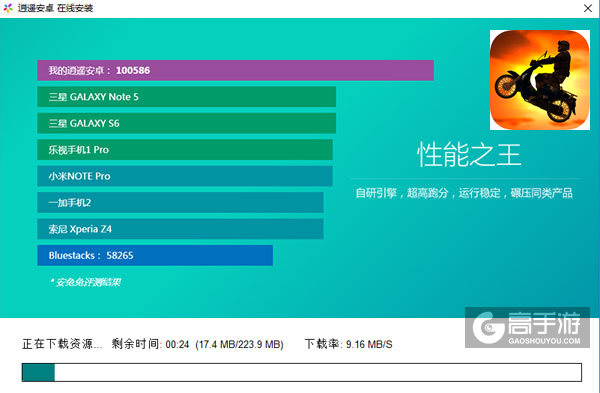600x393 pixels.
Task: Click the 索尼 Xperia Z4 bar
Action: coord(180,229)
